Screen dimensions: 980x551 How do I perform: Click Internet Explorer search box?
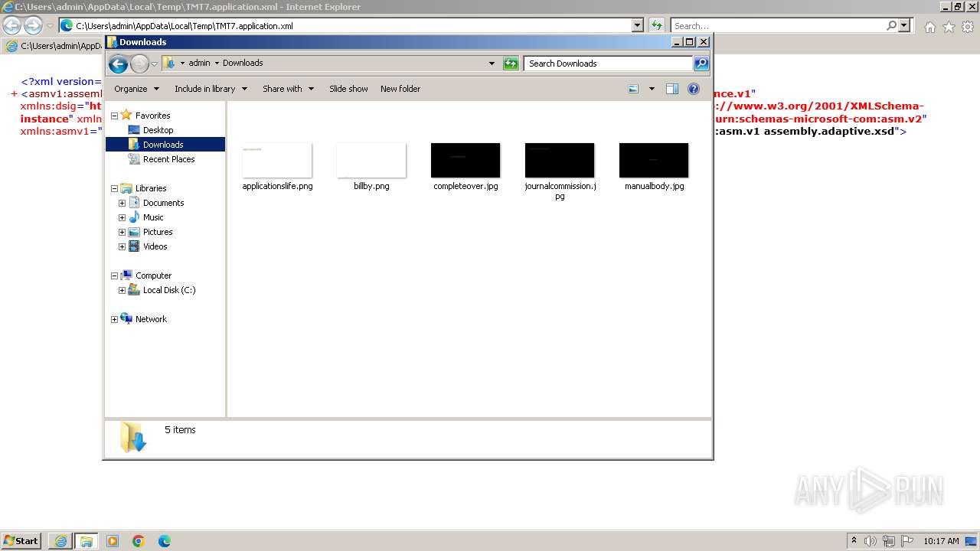pyautogui.click(x=779, y=26)
